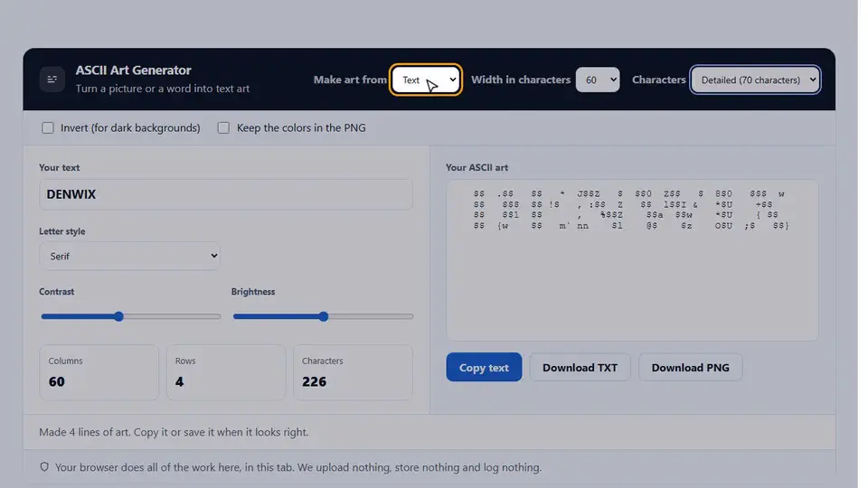
Task: Click the shield privacy icon
Action: point(44,467)
